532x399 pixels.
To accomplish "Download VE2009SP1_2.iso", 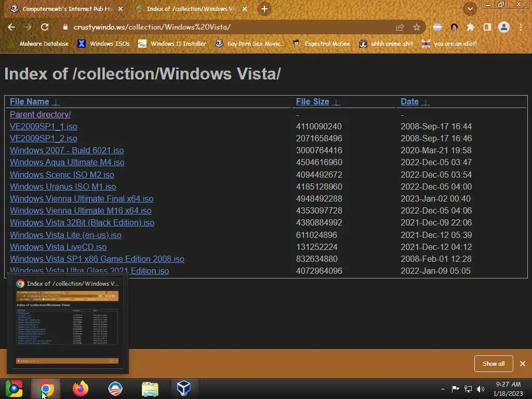I will pyautogui.click(x=44, y=138).
